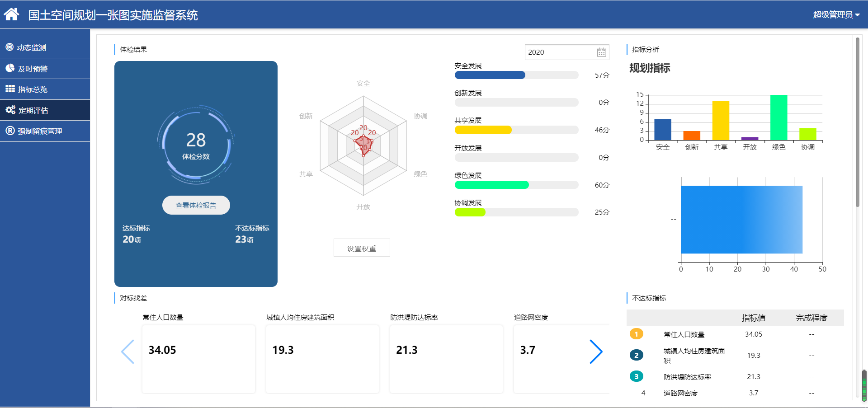Select the 城镇人均住房建筑面积 table row text

(x=694, y=356)
